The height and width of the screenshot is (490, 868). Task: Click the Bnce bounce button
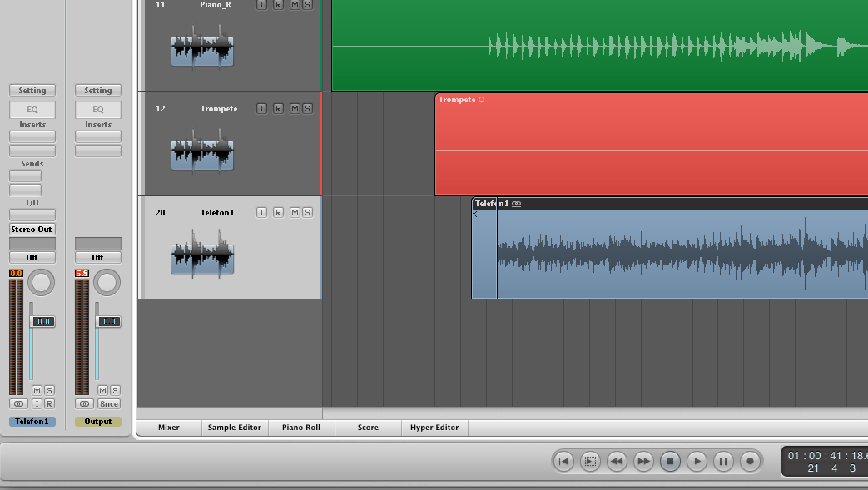point(109,404)
